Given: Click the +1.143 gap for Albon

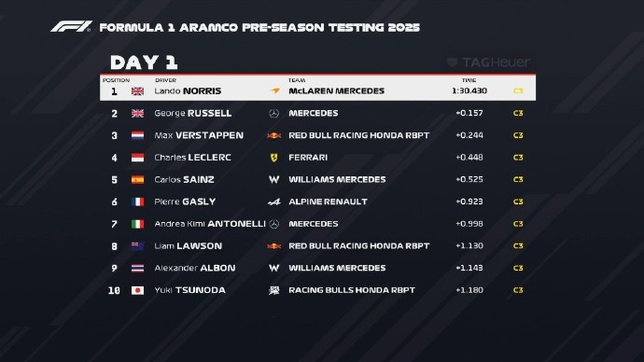Looking at the screenshot, I should point(469,268).
